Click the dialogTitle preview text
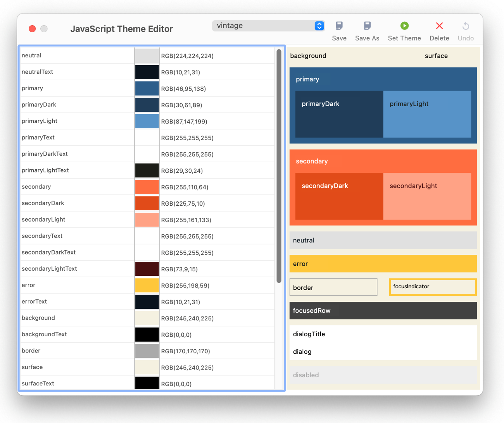Image resolution: width=504 pixels, height=423 pixels. (309, 334)
